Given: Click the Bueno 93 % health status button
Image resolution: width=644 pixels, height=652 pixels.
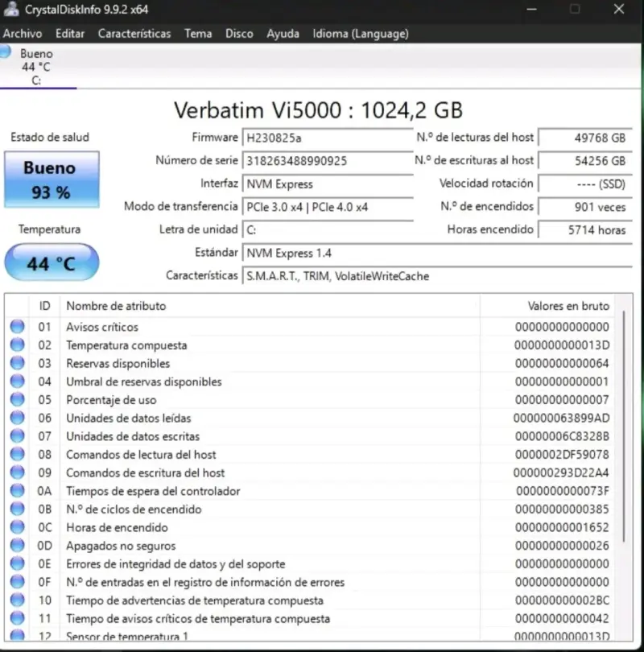Looking at the screenshot, I should click(x=52, y=180).
